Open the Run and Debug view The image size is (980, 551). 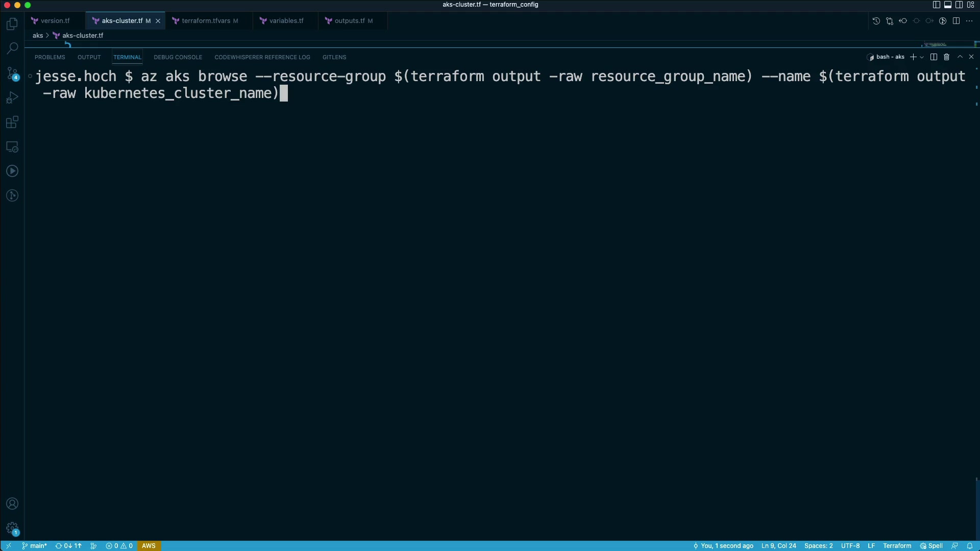[x=12, y=97]
